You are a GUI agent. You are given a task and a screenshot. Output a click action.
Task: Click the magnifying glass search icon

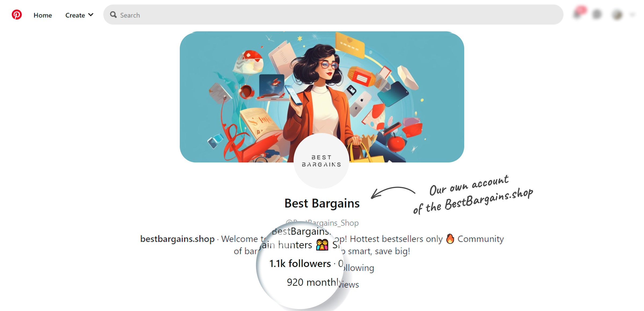pyautogui.click(x=113, y=15)
